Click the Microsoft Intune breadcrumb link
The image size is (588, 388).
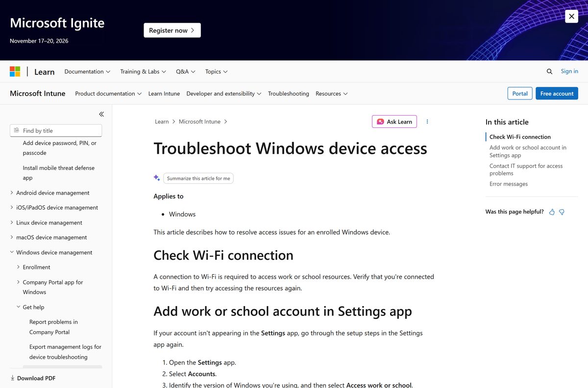pos(199,121)
